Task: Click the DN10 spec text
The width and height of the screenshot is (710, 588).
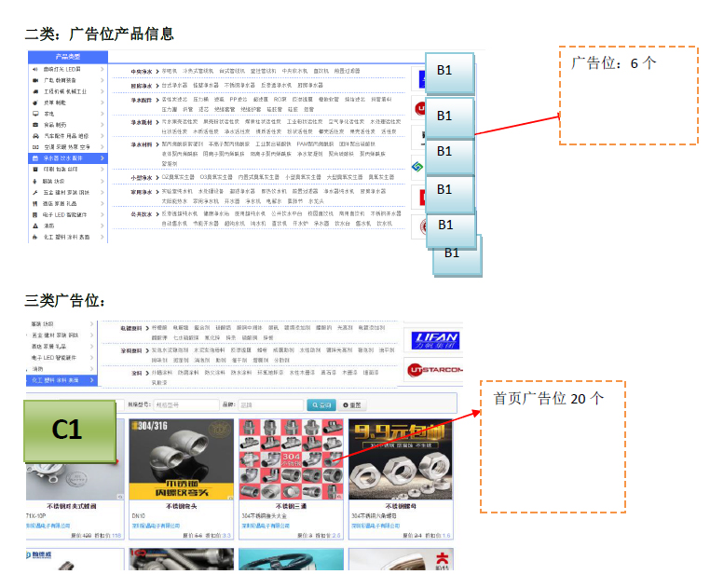Action: point(139,516)
